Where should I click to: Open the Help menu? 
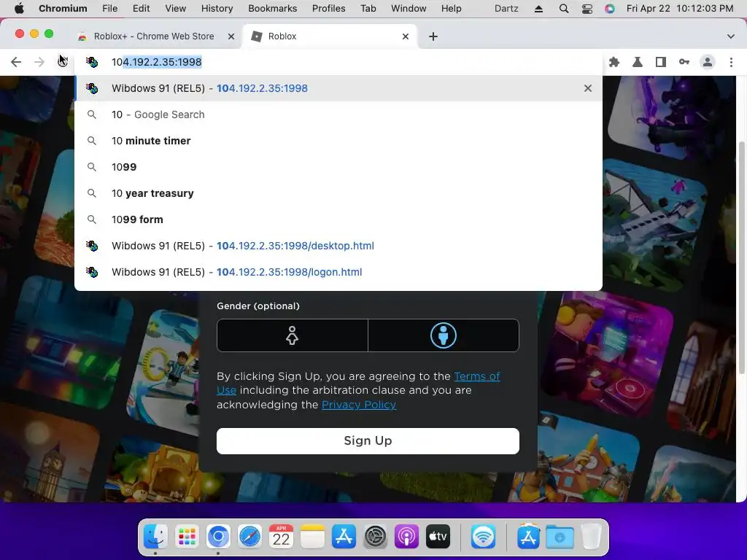(451, 9)
